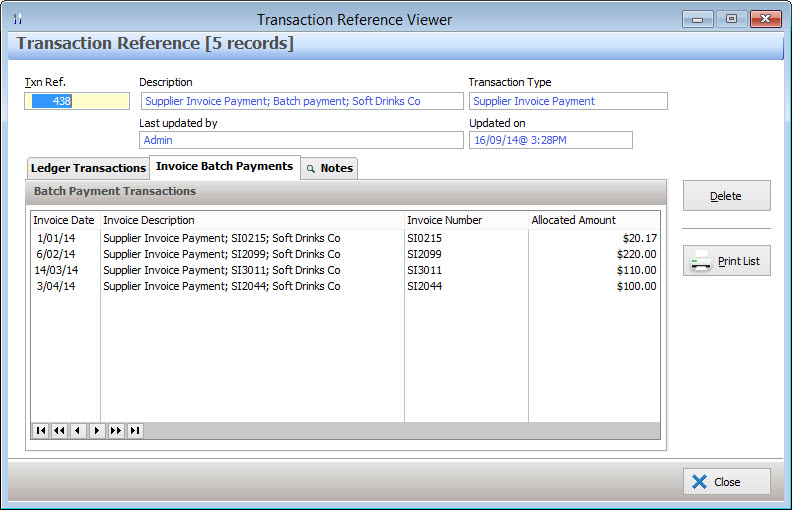The height and width of the screenshot is (510, 792).
Task: Jump to first record in navigator
Action: (x=40, y=430)
